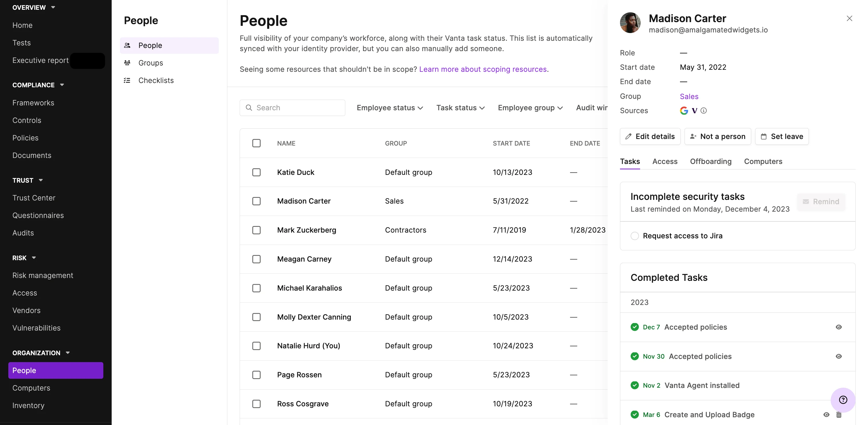868x425 pixels.
Task: Click the Checklists list icon
Action: point(127,81)
